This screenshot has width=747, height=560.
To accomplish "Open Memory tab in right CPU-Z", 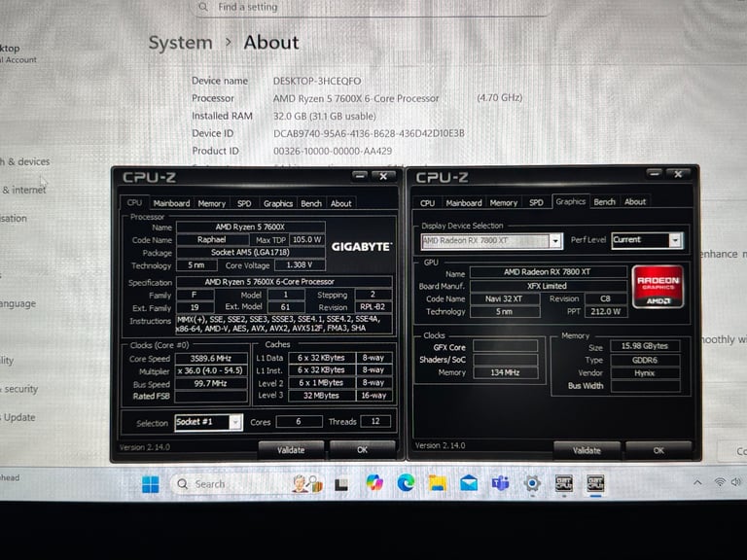I will click(x=504, y=203).
